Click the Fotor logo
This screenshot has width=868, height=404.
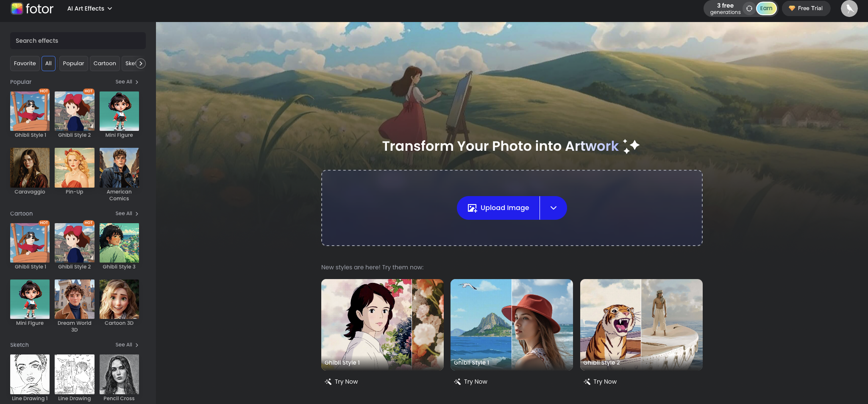tap(32, 8)
